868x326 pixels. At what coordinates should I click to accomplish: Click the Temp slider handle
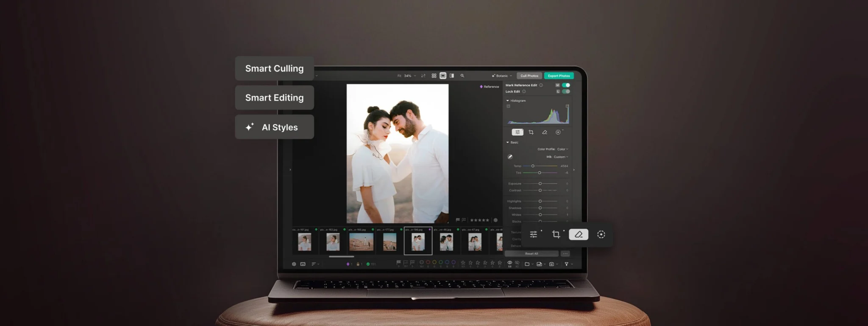533,166
